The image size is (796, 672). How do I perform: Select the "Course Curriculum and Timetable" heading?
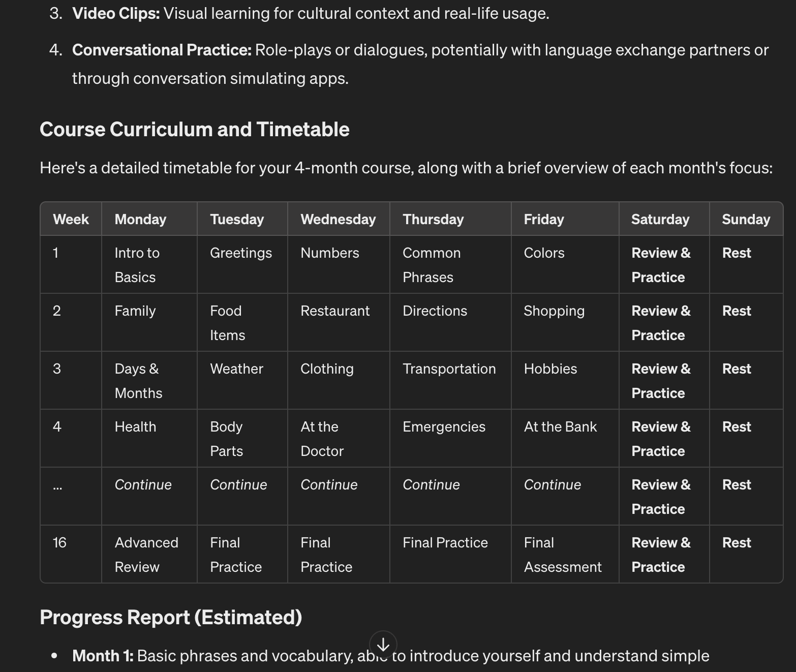click(x=195, y=130)
